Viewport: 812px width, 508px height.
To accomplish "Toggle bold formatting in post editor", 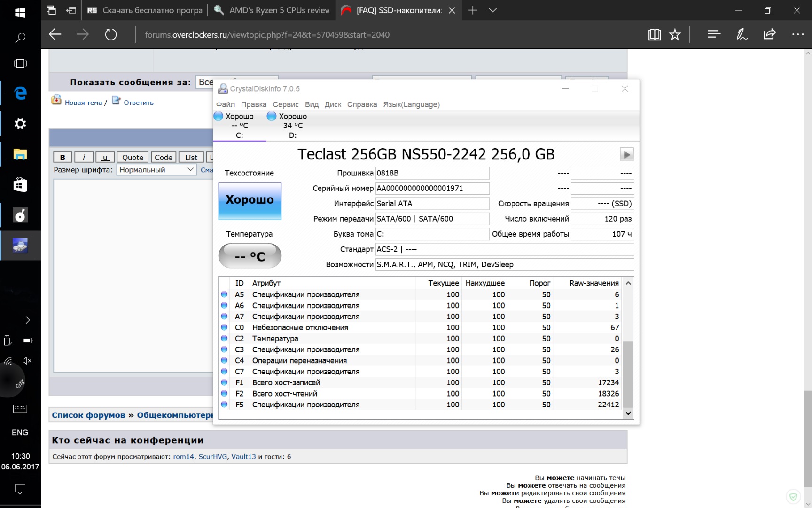I will (62, 158).
